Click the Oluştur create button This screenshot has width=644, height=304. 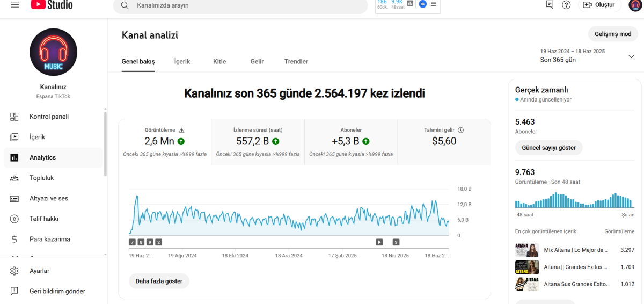pos(599,5)
